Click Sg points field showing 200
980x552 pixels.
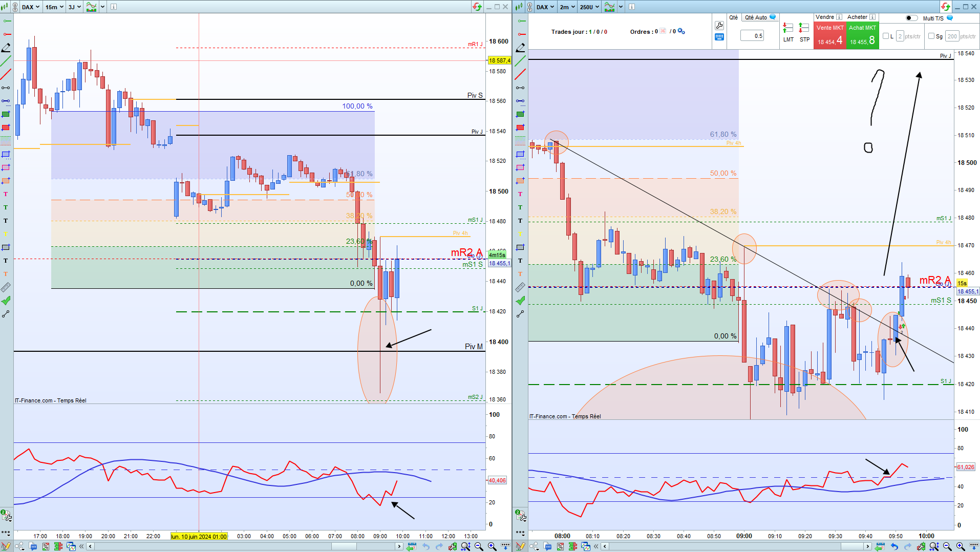click(952, 36)
